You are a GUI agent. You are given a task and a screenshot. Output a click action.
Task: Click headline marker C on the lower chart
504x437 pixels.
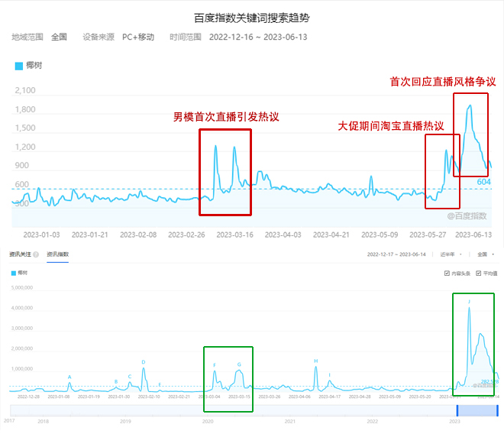(x=130, y=377)
